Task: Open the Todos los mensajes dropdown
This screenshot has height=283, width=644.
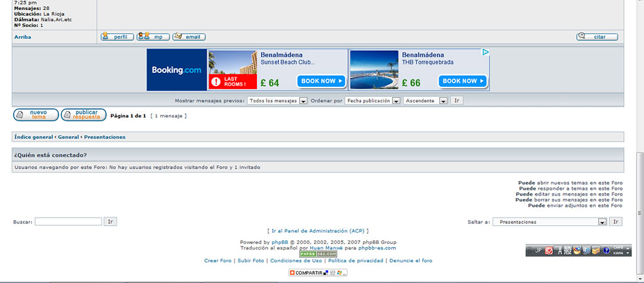Action: point(277,101)
